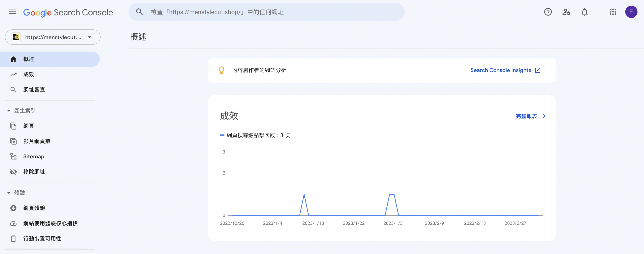Open the 完整報表 full report link

tap(530, 116)
